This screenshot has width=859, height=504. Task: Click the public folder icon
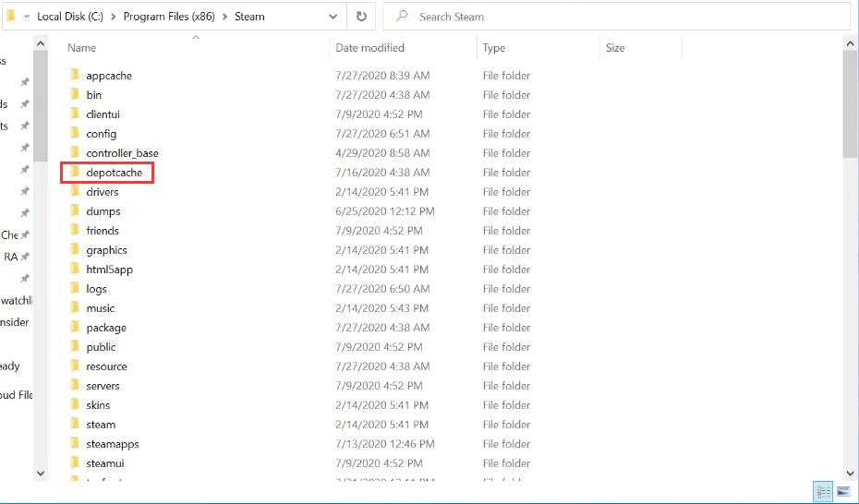[x=75, y=346]
